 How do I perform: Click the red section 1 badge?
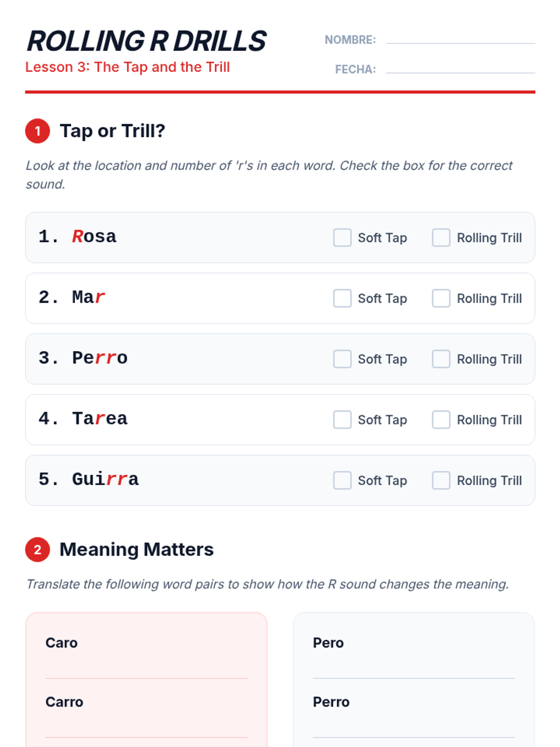click(x=38, y=131)
